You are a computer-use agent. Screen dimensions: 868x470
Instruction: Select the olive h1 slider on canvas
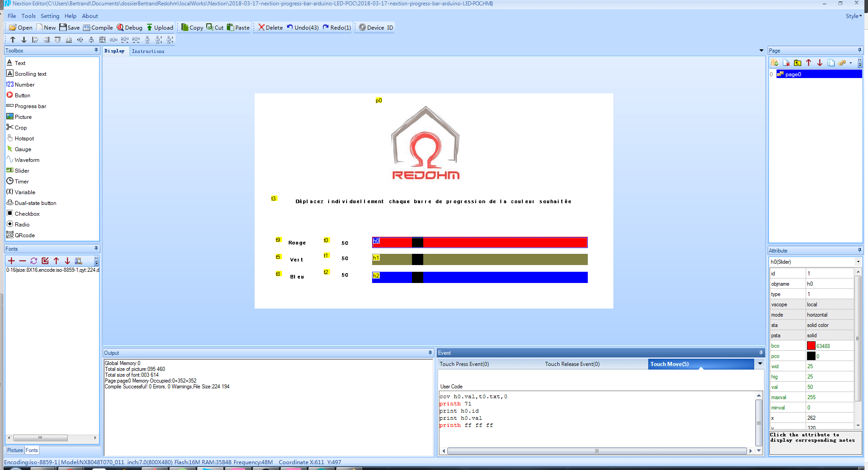tap(480, 259)
